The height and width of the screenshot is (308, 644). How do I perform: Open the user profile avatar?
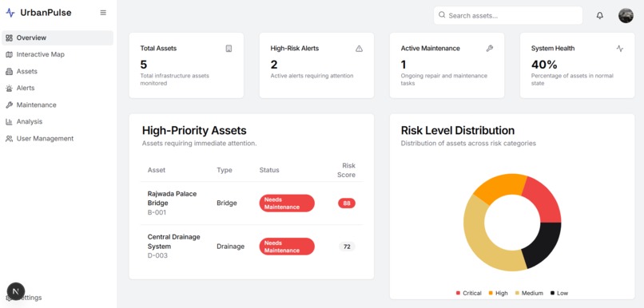point(626,16)
